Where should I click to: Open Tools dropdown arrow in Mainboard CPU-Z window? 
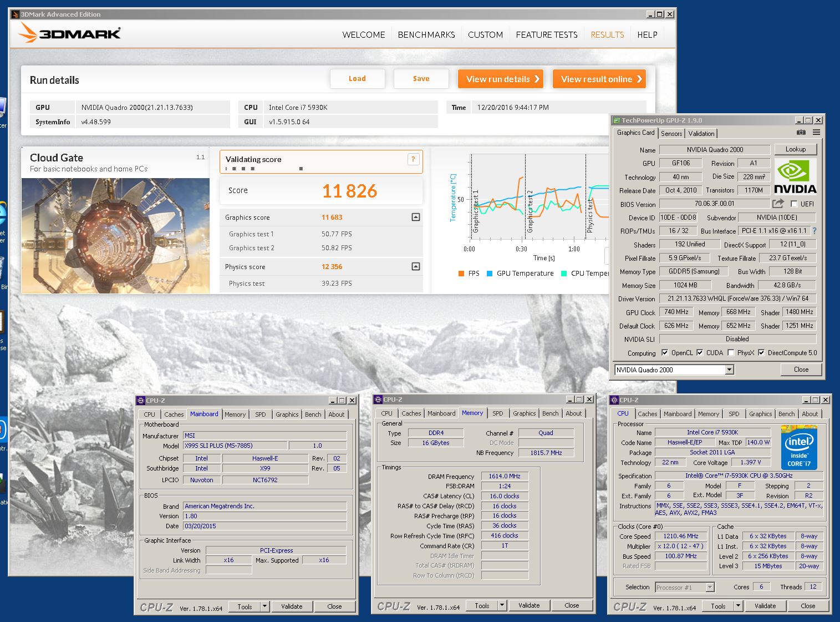(x=264, y=606)
